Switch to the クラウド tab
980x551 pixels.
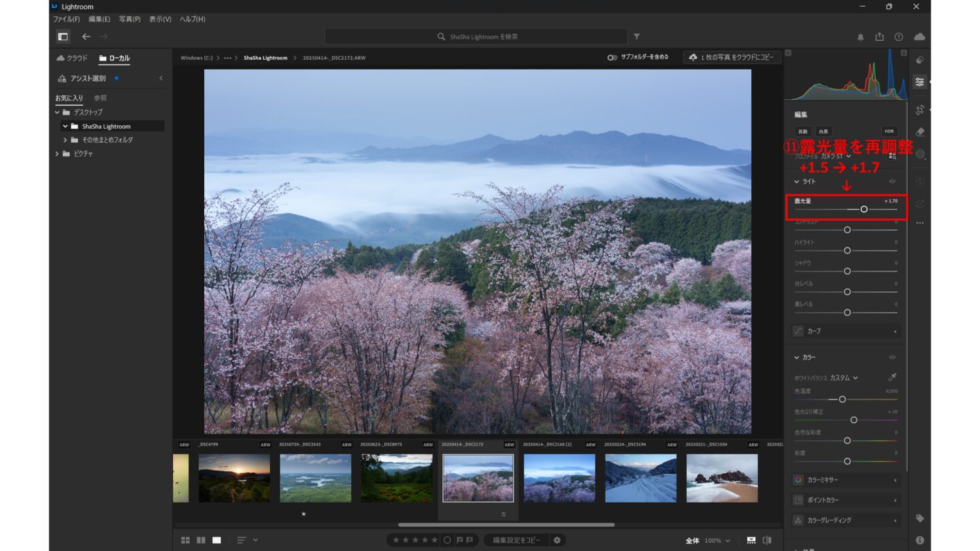coord(72,59)
